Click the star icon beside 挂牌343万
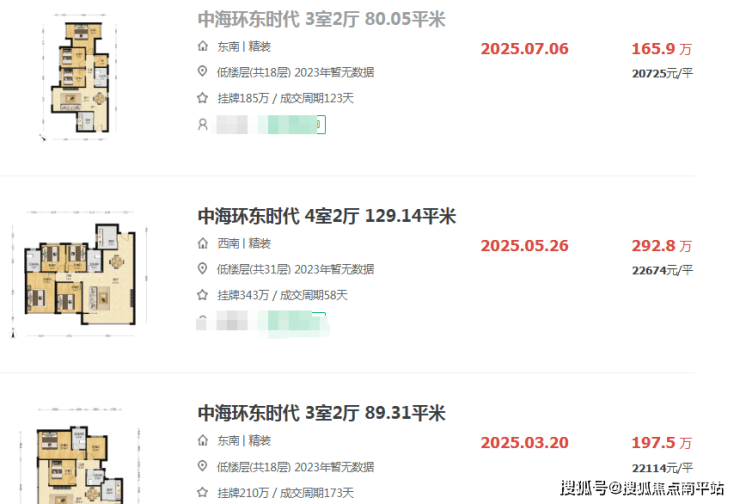 202,295
